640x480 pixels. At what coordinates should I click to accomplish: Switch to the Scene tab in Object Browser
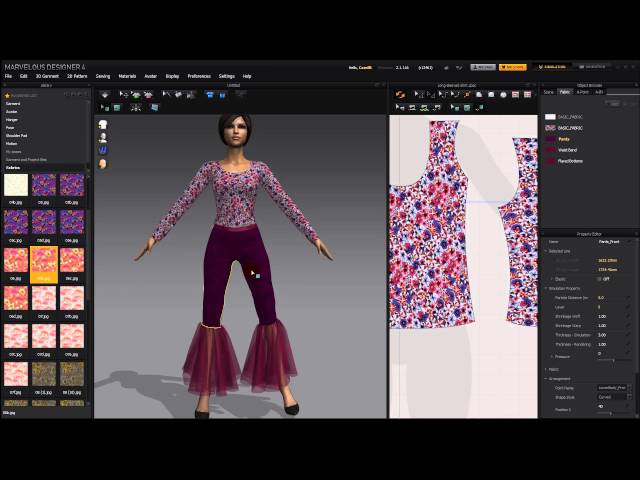click(x=549, y=92)
